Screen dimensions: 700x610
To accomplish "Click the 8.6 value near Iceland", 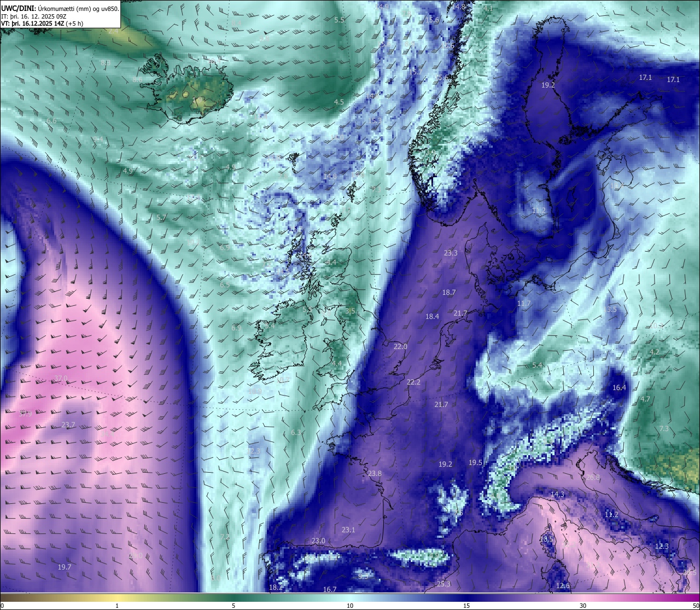I will click(x=137, y=79).
